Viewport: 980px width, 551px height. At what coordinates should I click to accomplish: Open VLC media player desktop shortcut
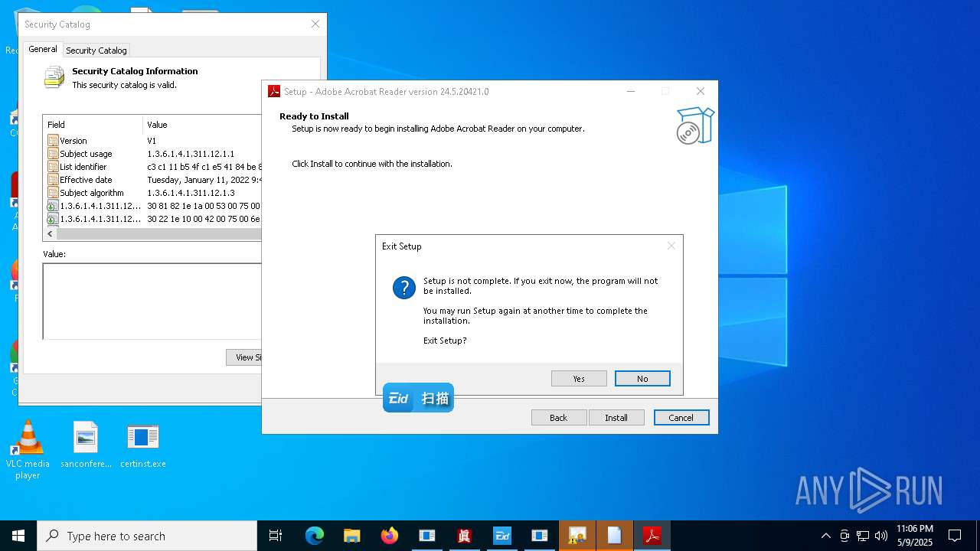pos(28,450)
